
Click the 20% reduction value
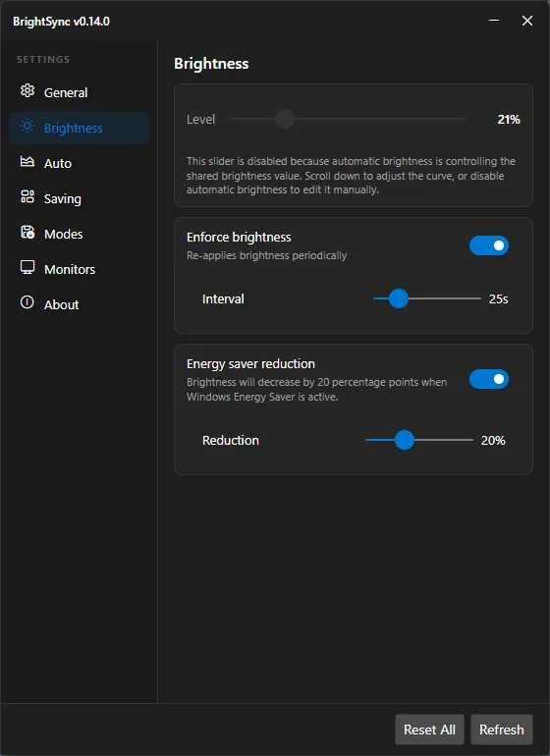(493, 440)
